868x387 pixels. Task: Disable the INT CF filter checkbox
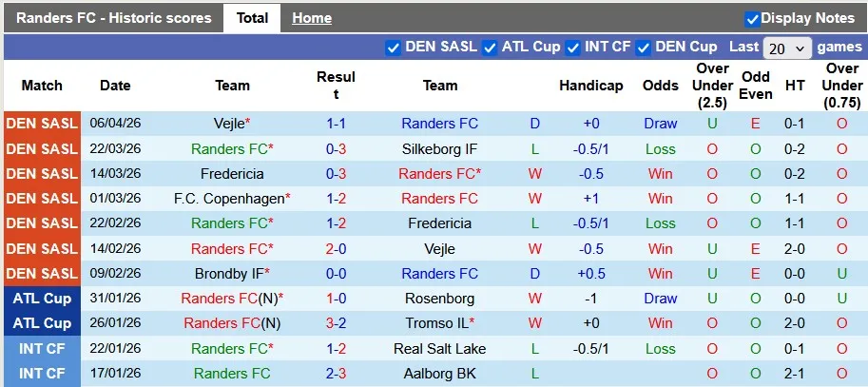click(573, 48)
